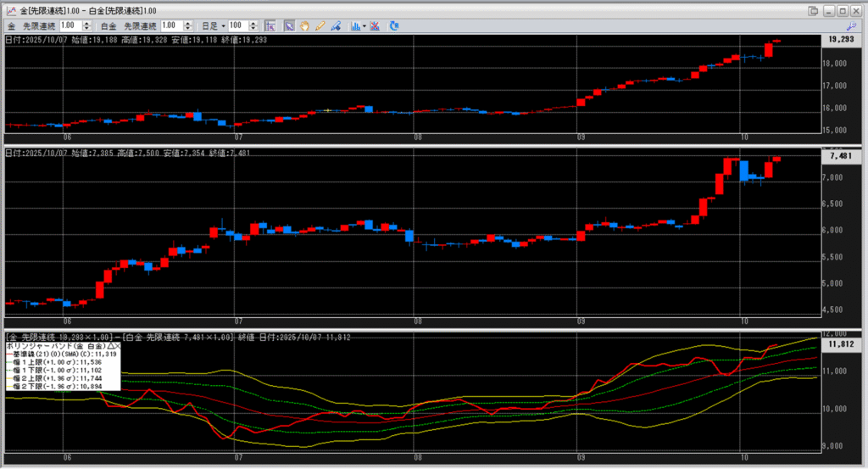Select the arrow pointer cursor tool
868x469 pixels.
288,26
